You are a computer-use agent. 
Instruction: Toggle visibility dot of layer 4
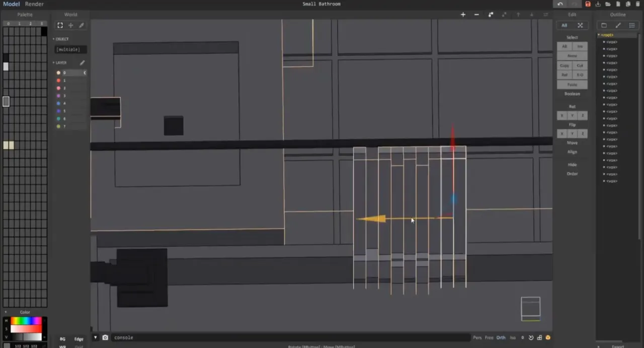pos(58,103)
